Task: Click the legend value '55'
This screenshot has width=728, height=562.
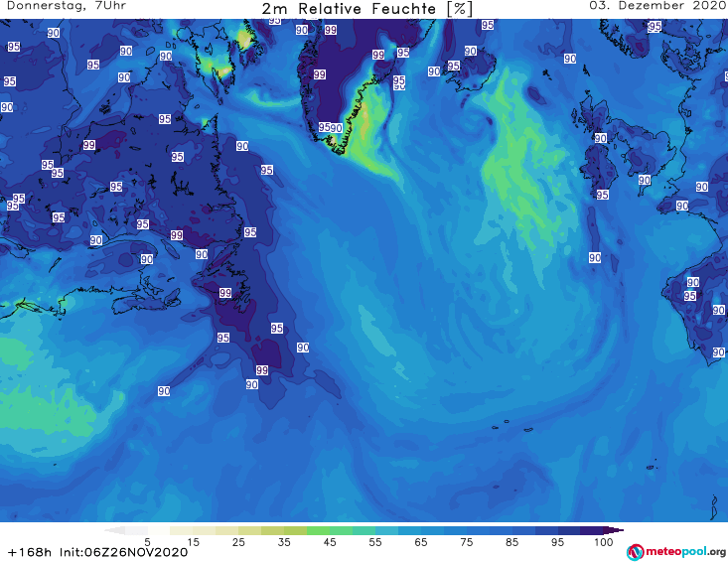Action: click(x=375, y=542)
